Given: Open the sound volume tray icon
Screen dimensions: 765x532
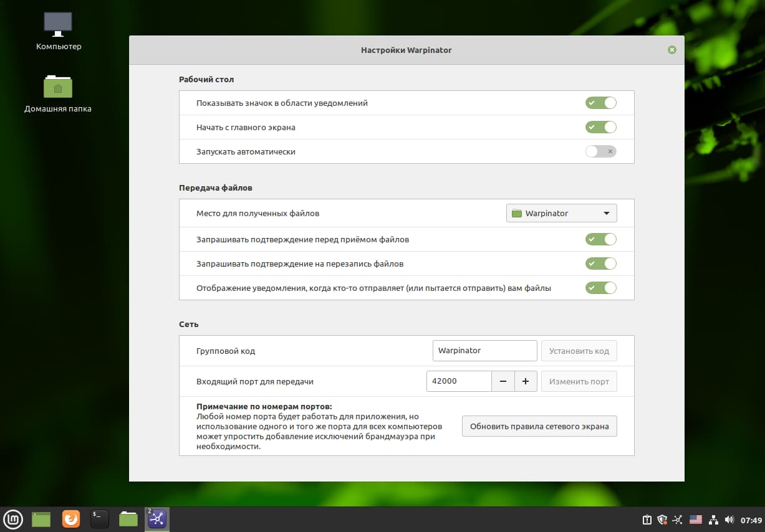Looking at the screenshot, I should [729, 520].
